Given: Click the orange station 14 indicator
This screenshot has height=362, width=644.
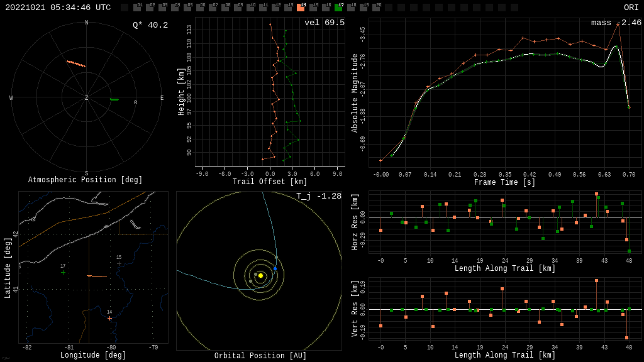Looking at the screenshot, I should point(301,7).
